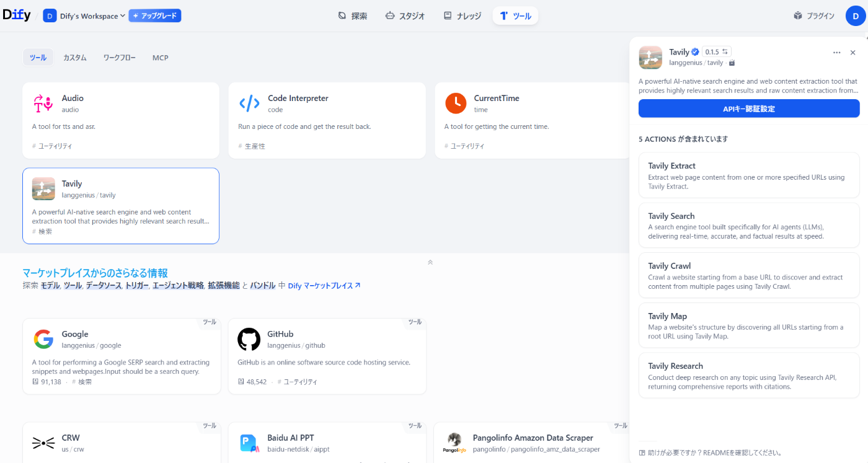Open the Tavily Map action
Viewport: 868px width, 463px height.
pyautogui.click(x=749, y=325)
